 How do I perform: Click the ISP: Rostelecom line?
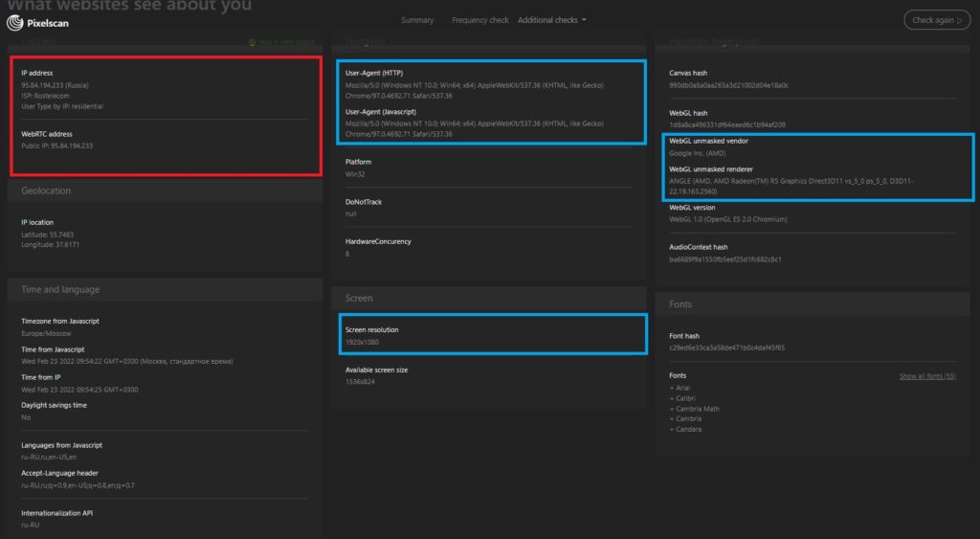(x=45, y=96)
